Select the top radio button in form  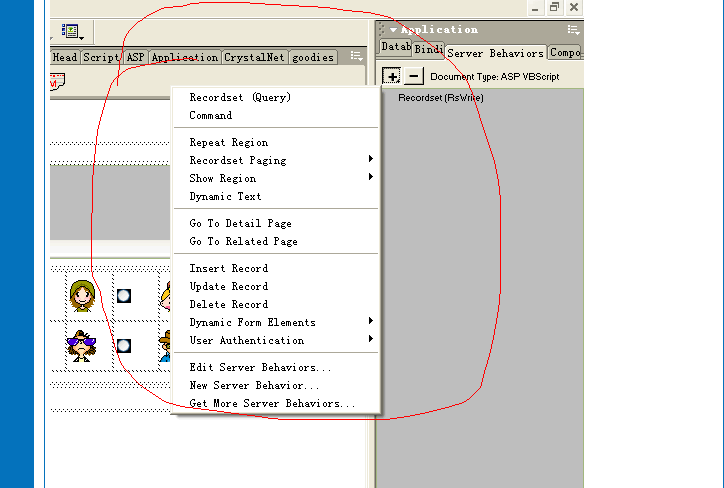124,296
